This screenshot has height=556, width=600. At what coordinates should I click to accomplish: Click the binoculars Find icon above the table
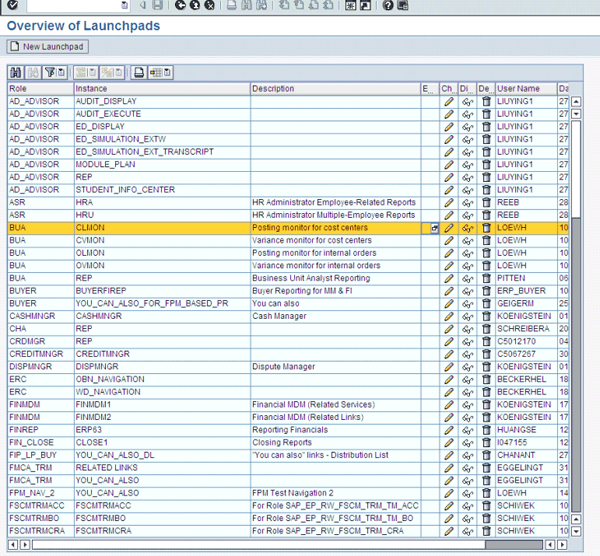point(16,72)
